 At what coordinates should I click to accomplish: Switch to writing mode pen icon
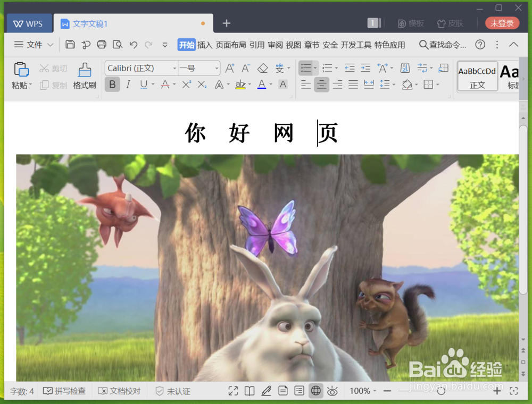266,391
